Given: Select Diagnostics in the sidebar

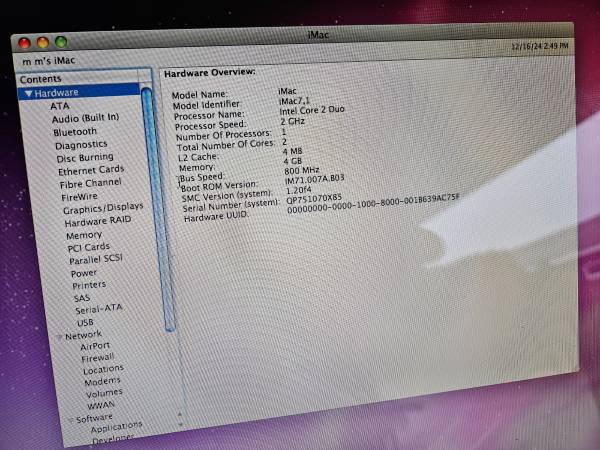Looking at the screenshot, I should tap(81, 145).
